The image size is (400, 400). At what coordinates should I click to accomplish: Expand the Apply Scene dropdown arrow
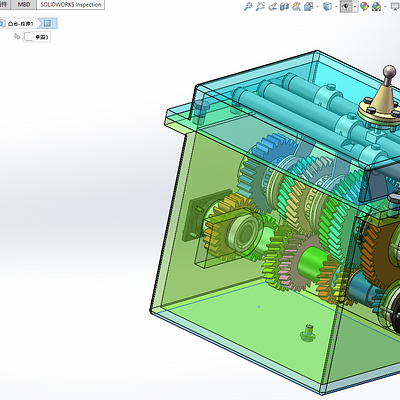click(386, 6)
